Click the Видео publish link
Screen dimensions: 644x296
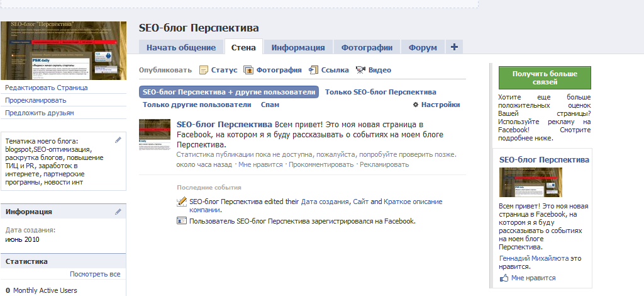pyautogui.click(x=380, y=70)
